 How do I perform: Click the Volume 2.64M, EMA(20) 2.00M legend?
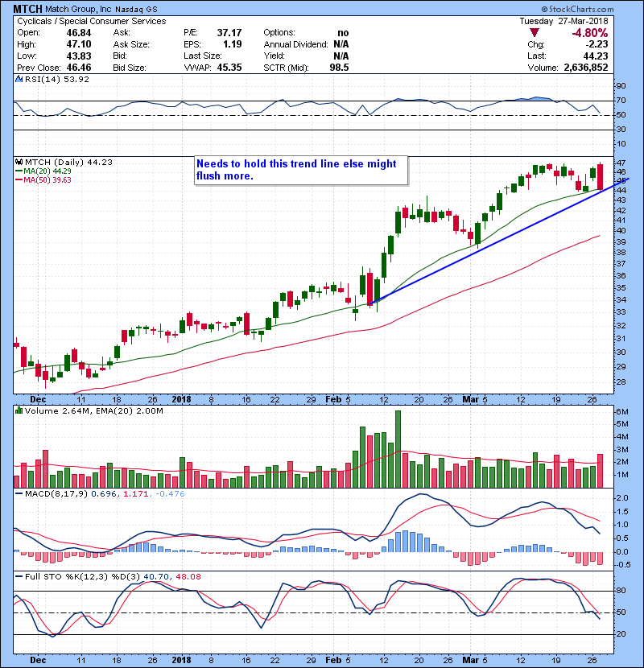coord(93,410)
